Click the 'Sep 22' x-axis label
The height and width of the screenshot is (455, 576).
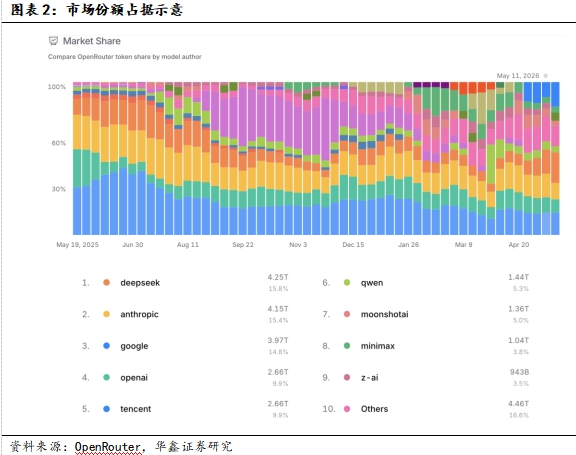point(243,245)
